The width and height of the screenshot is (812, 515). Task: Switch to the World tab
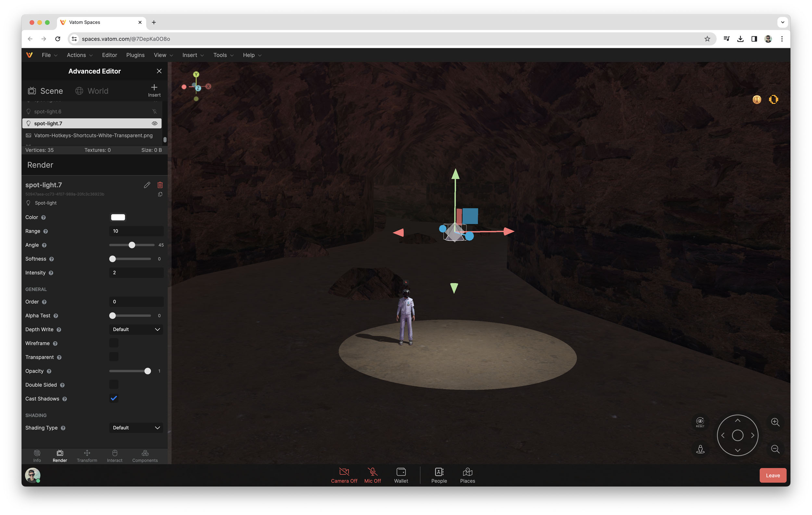pos(92,91)
